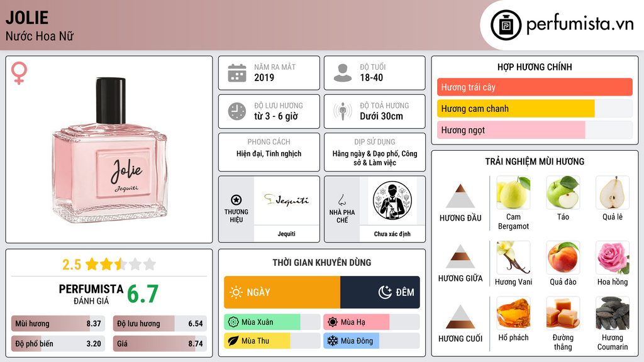Click the Mùa Đông season bar
Viewport: 644px width, 362px height.
point(372,341)
